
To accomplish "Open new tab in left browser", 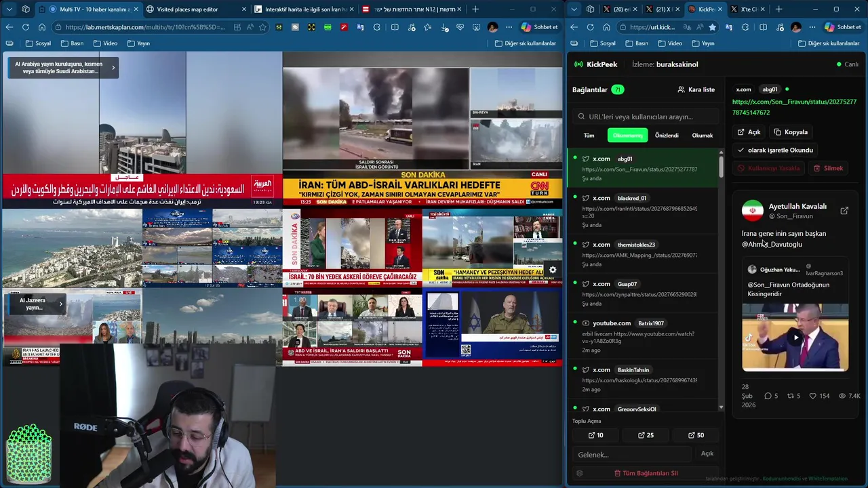I will 475,9.
